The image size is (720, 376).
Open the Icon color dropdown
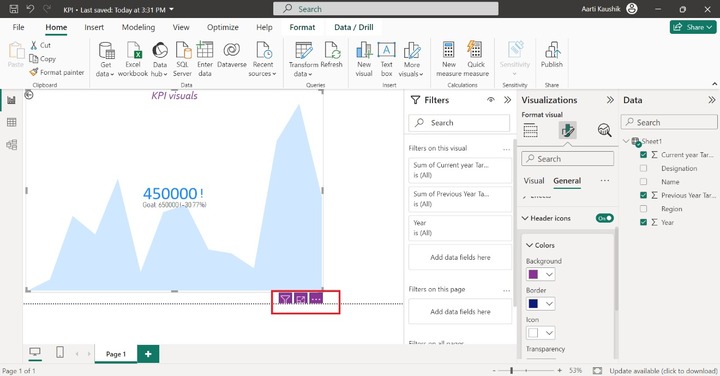point(550,333)
